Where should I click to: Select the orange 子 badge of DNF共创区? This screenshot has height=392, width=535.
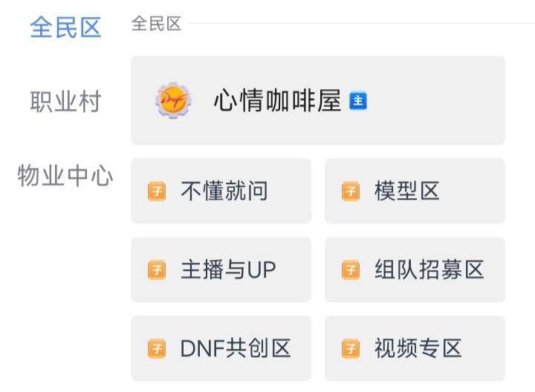[157, 349]
